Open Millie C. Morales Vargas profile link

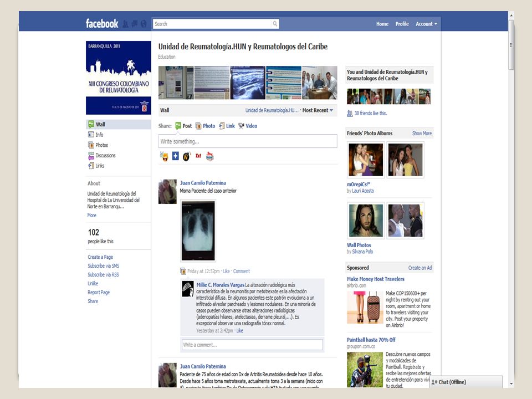click(220, 285)
